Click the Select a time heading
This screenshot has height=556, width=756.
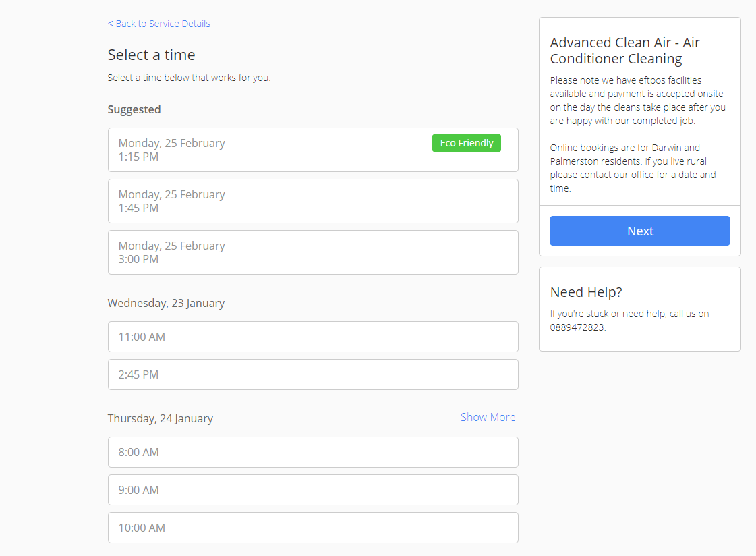click(151, 55)
